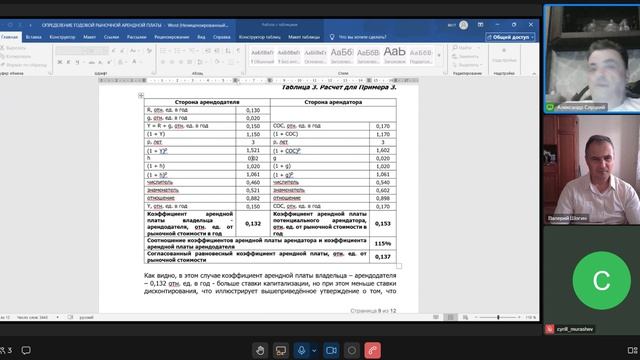Open the Выделить dropdown
The width and height of the screenshot is (640, 360).
(467, 64)
